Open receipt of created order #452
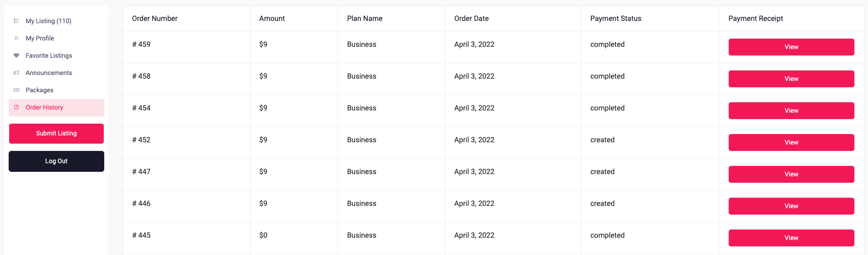868x255 pixels. [x=791, y=142]
